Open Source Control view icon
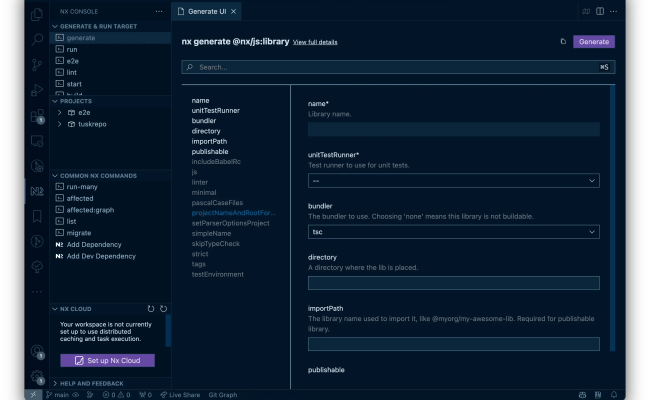The height and width of the screenshot is (400, 650). (x=37, y=65)
